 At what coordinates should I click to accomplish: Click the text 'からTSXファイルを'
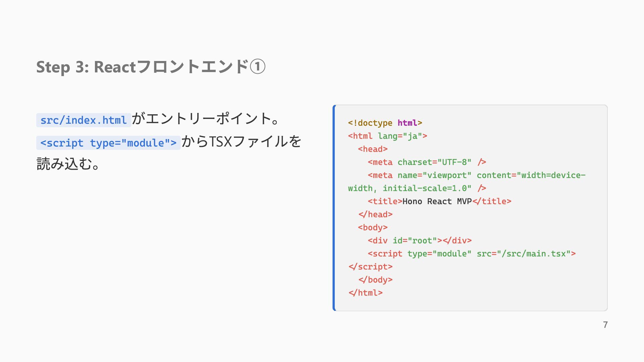coord(241,141)
